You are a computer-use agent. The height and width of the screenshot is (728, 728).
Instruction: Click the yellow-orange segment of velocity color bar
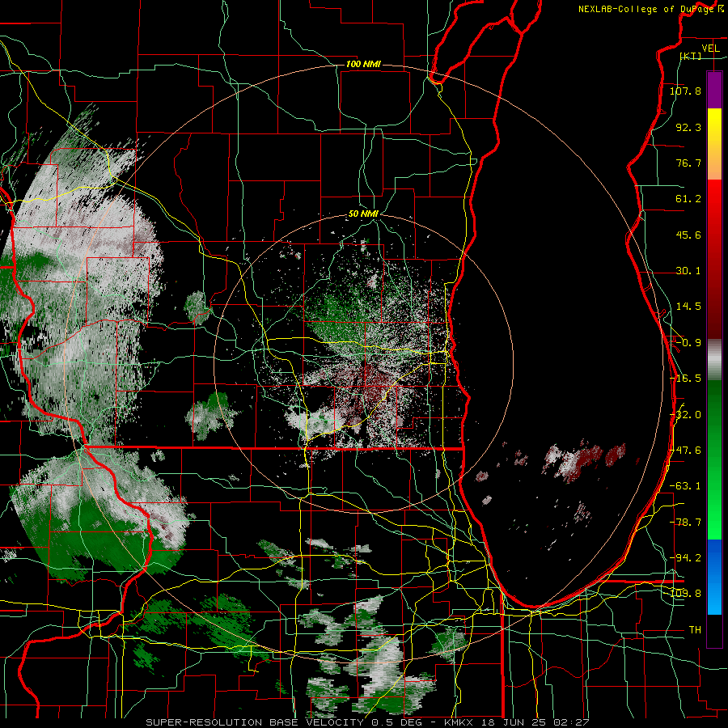click(714, 144)
